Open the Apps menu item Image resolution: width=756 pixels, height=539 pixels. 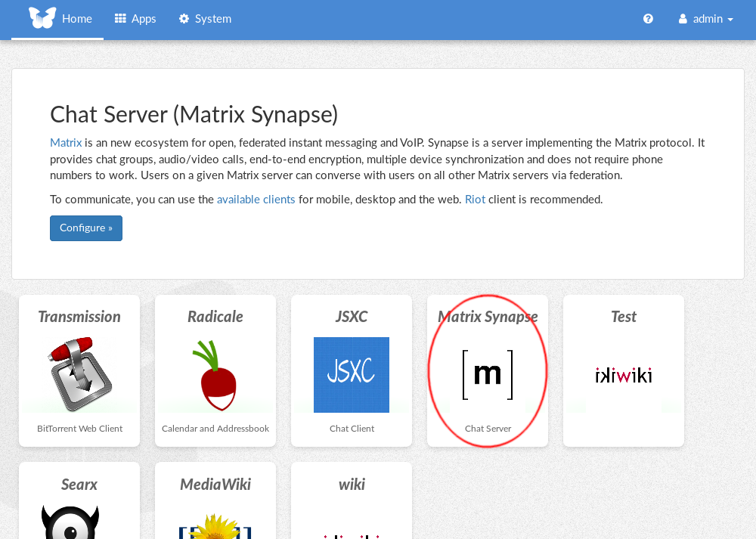[135, 19]
